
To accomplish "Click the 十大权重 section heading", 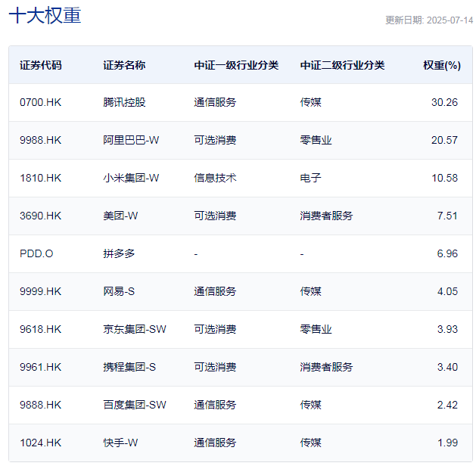I will point(45,17).
